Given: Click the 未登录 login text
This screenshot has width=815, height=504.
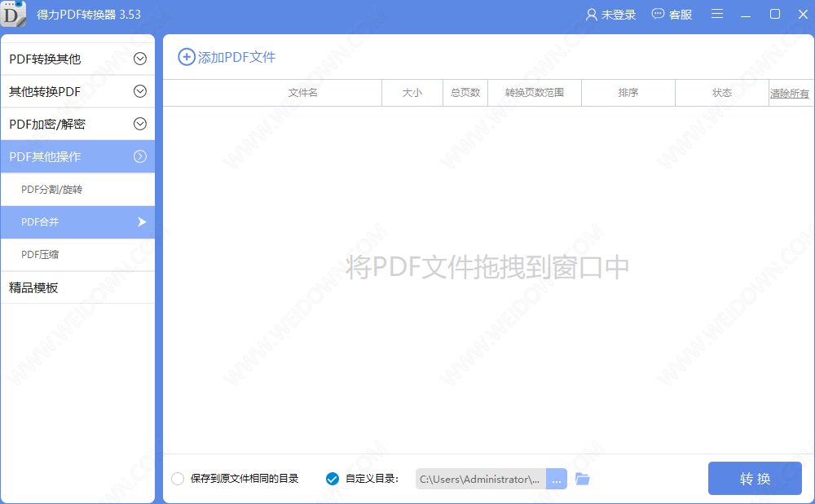Looking at the screenshot, I should pos(619,15).
